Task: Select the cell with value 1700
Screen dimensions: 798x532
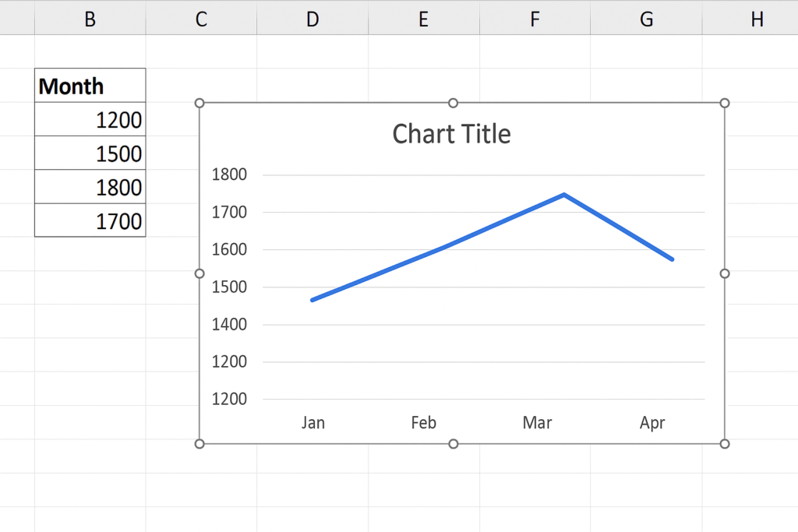Action: point(90,221)
